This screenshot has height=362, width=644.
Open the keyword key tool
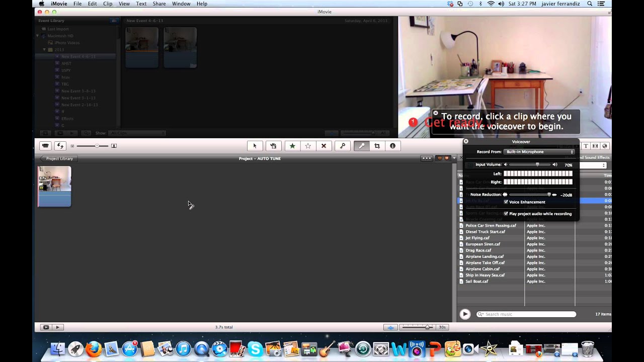pos(343,146)
